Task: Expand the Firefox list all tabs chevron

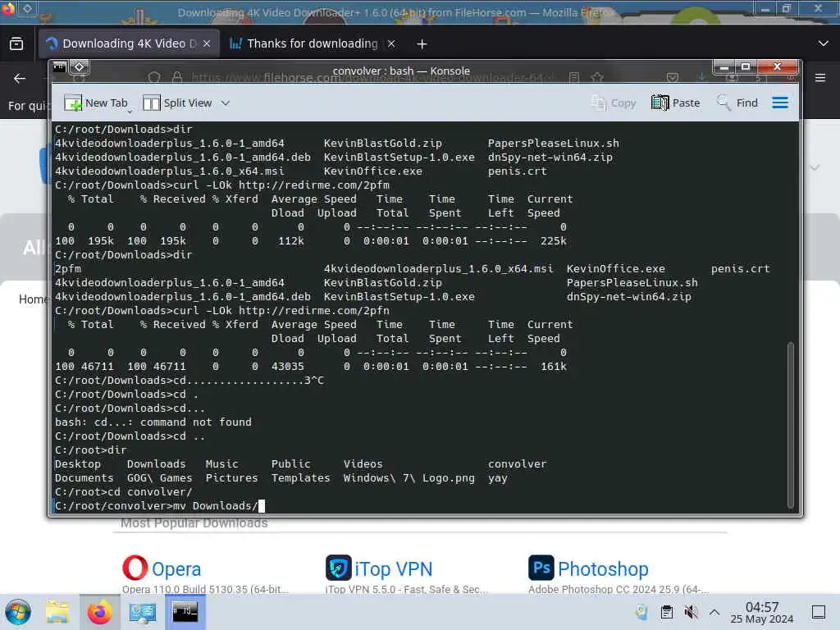Action: pos(824,43)
